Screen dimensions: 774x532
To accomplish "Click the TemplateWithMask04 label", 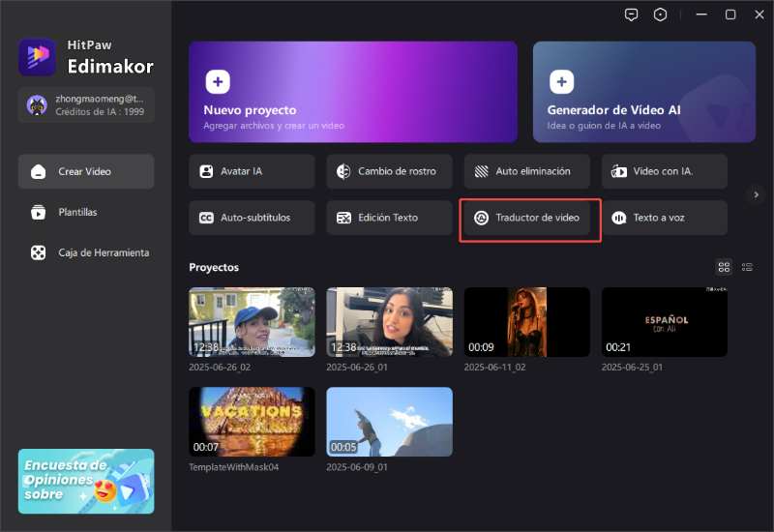I will tap(234, 467).
